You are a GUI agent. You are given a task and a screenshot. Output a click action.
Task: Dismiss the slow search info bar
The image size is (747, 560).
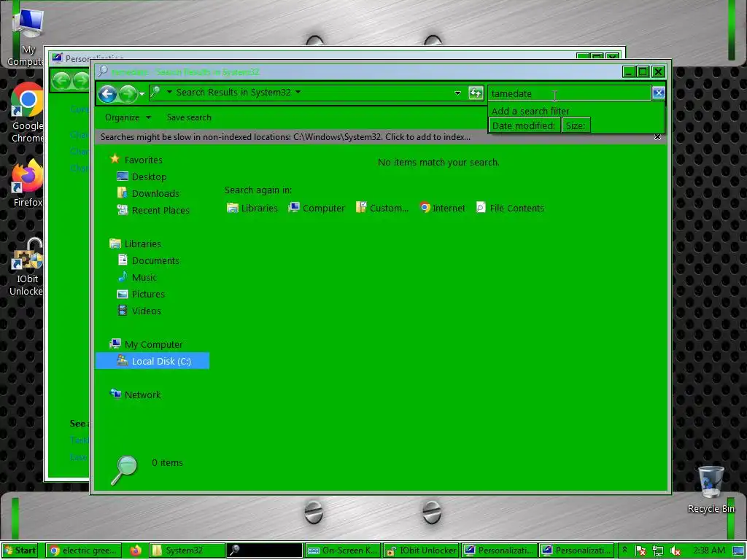[657, 137]
